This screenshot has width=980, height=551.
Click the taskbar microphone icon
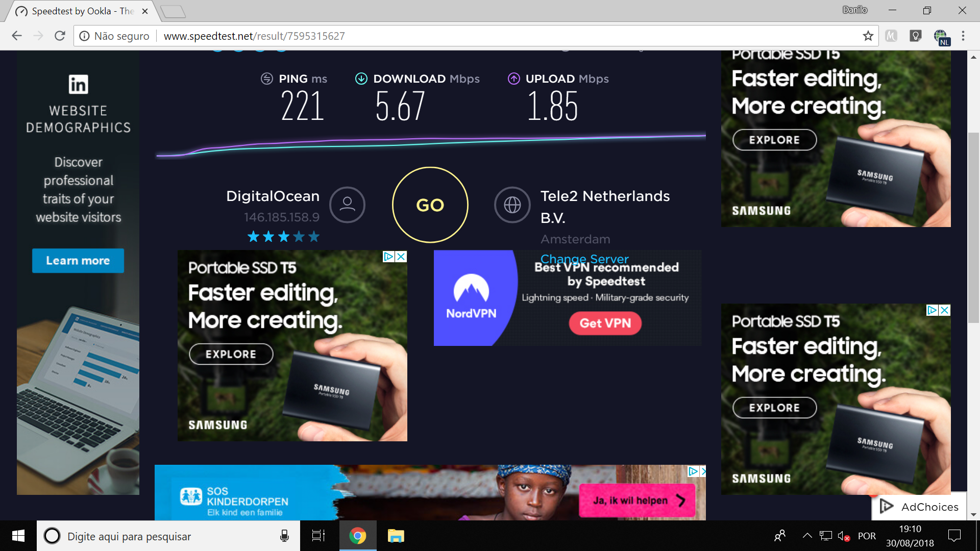(284, 536)
